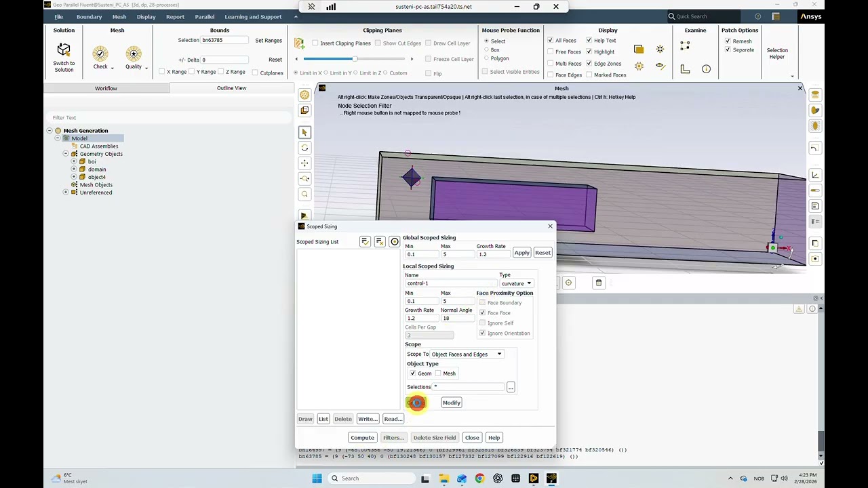Expand the Unreferenced tree node
This screenshot has width=868, height=488.
coord(66,192)
